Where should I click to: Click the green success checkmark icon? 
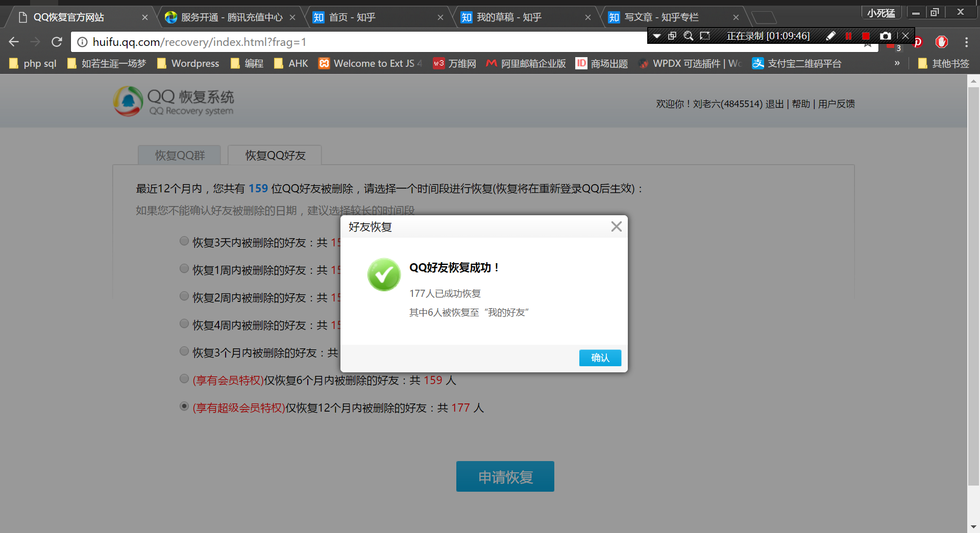coord(384,274)
